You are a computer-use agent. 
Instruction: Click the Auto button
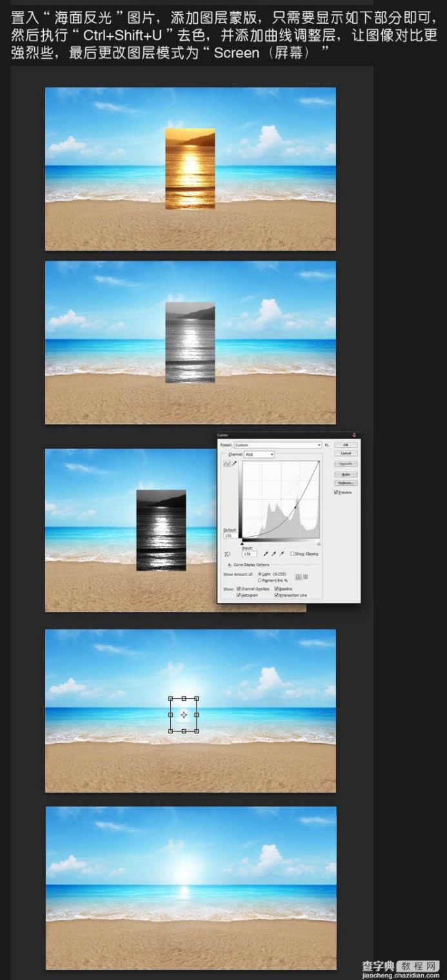pyautogui.click(x=346, y=474)
